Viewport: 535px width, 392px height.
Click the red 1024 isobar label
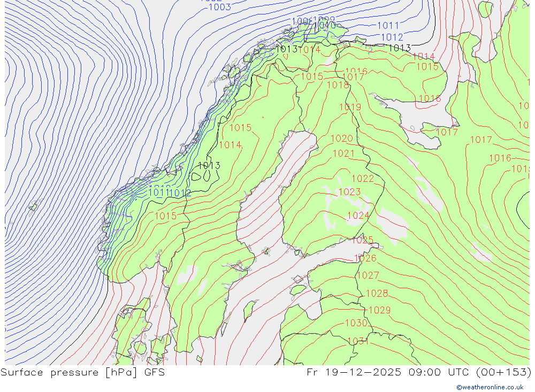(358, 216)
